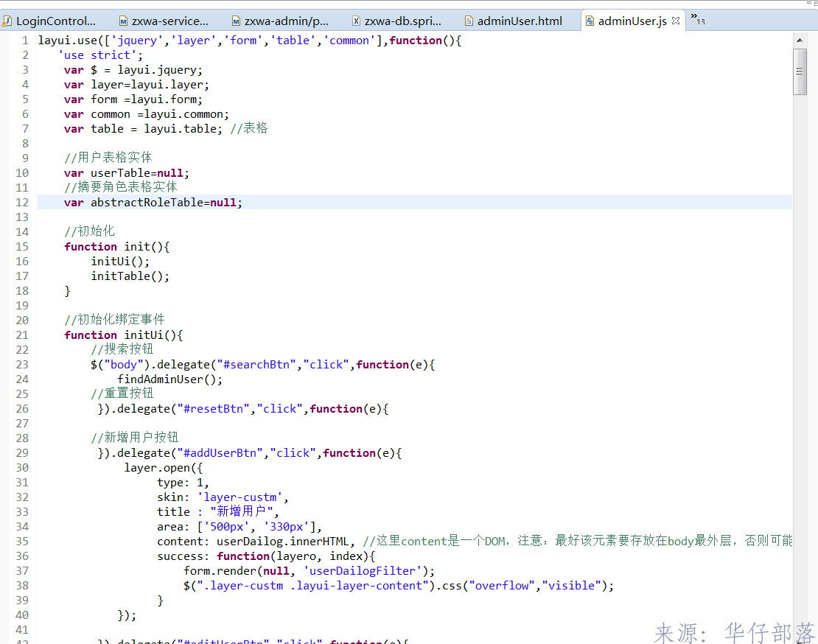Open the adminUser.html tab
This screenshot has height=644, width=818.
514,21
